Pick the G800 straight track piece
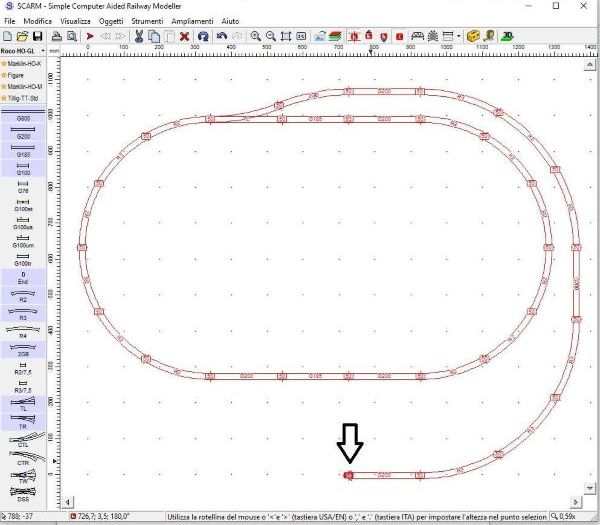600x525 pixels. pos(23,116)
